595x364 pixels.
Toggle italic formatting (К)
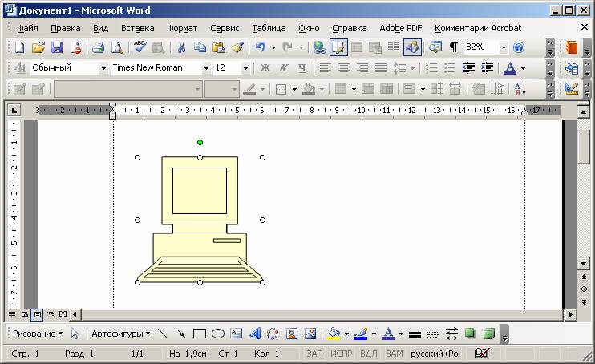[x=283, y=68]
